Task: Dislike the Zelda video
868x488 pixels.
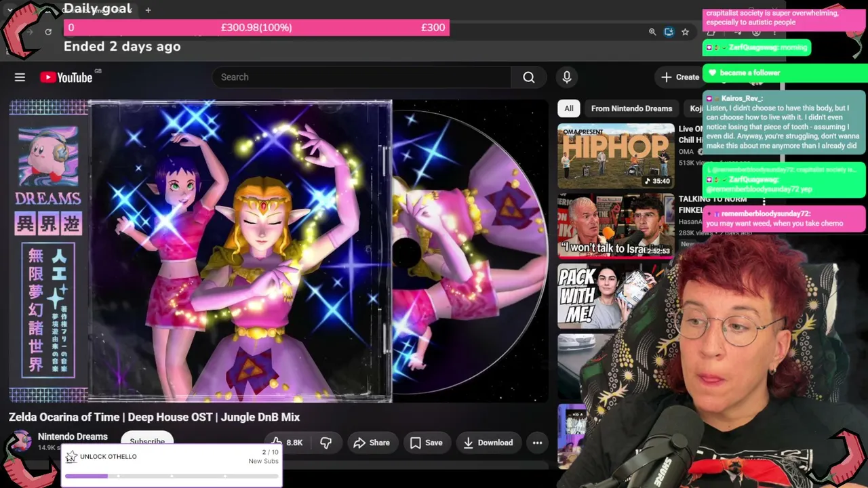Action: coord(326,443)
